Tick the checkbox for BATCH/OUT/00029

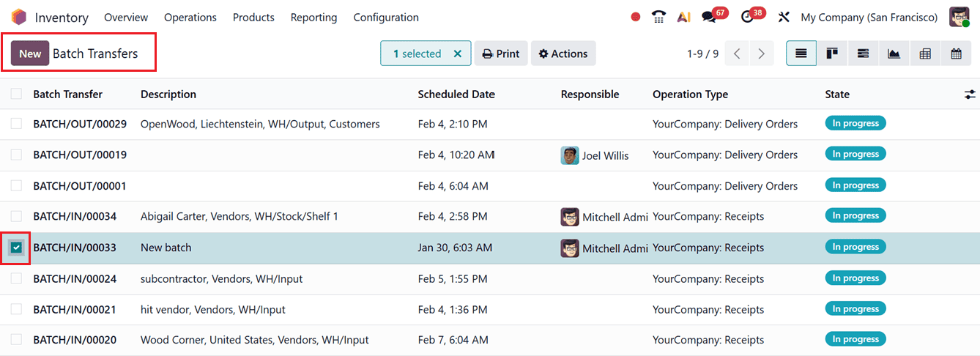(x=16, y=124)
